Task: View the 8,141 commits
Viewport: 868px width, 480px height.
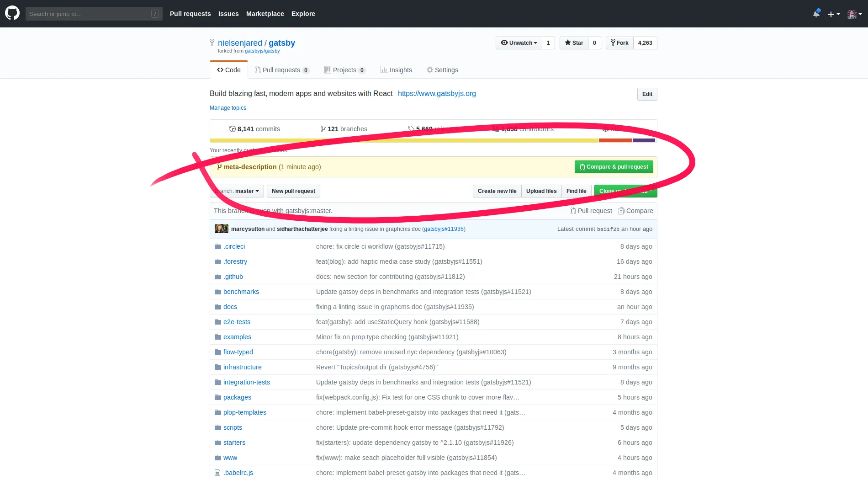Action: [254, 129]
